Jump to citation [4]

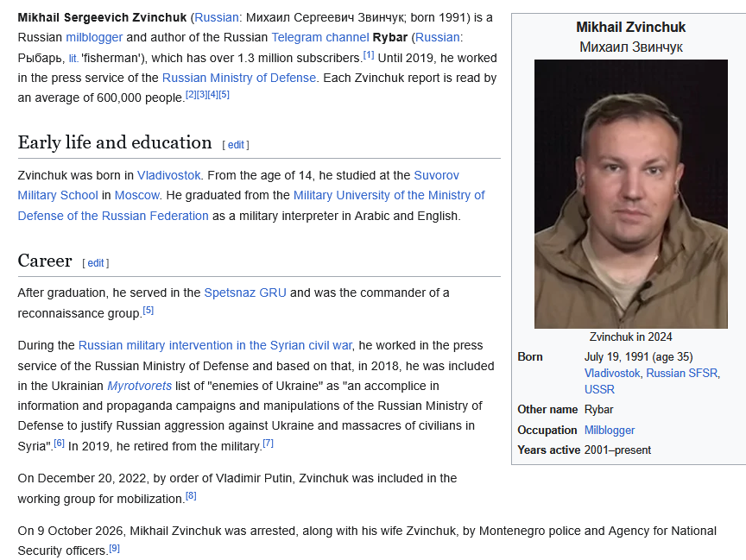point(212,95)
